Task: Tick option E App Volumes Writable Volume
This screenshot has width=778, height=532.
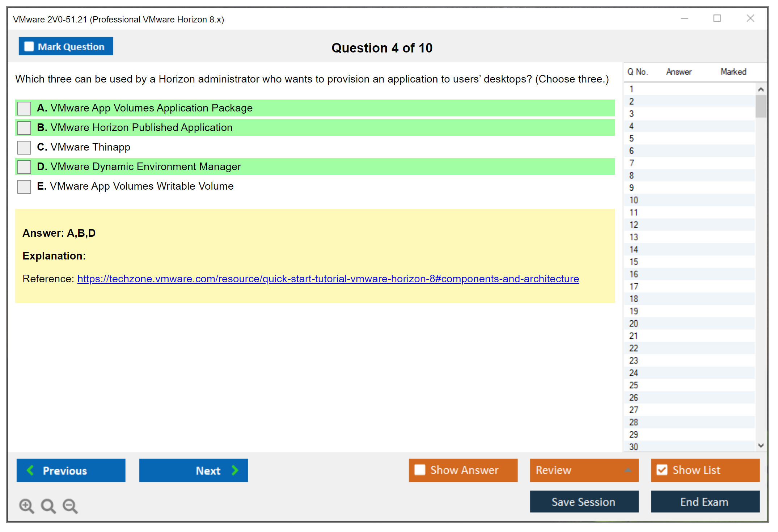Action: [24, 186]
